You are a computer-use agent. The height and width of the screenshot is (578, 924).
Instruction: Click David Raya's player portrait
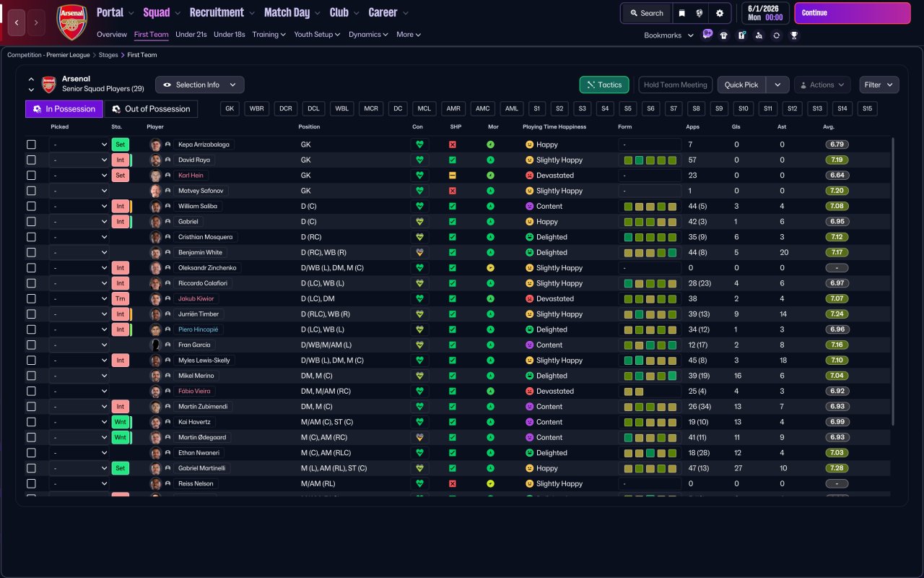tap(155, 160)
